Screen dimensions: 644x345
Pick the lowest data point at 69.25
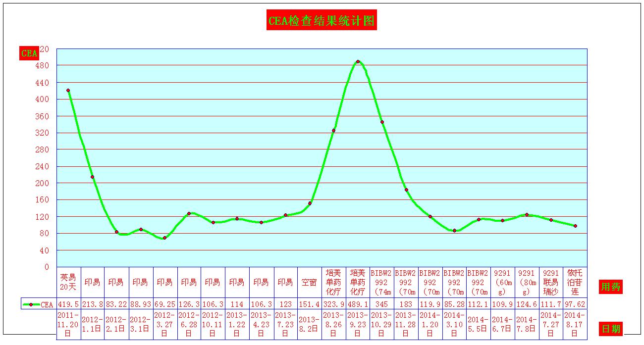pos(164,238)
